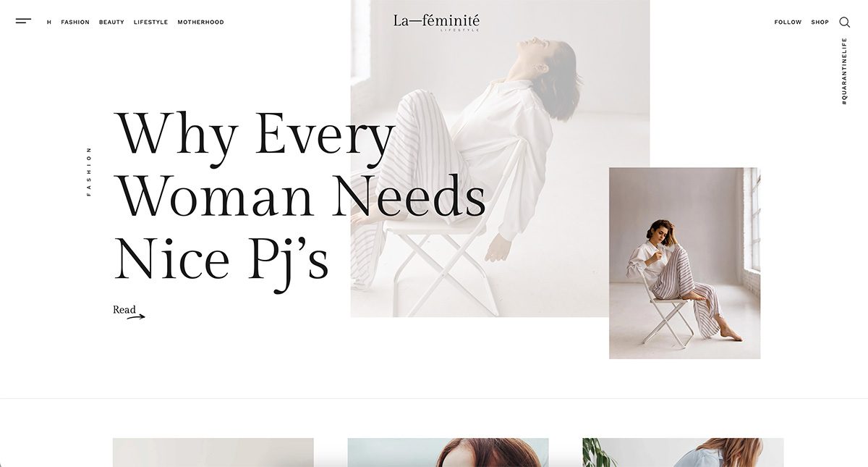Viewport: 868px width, 467px height.
Task: Navigate to the Lifestyle section
Action: [x=150, y=22]
